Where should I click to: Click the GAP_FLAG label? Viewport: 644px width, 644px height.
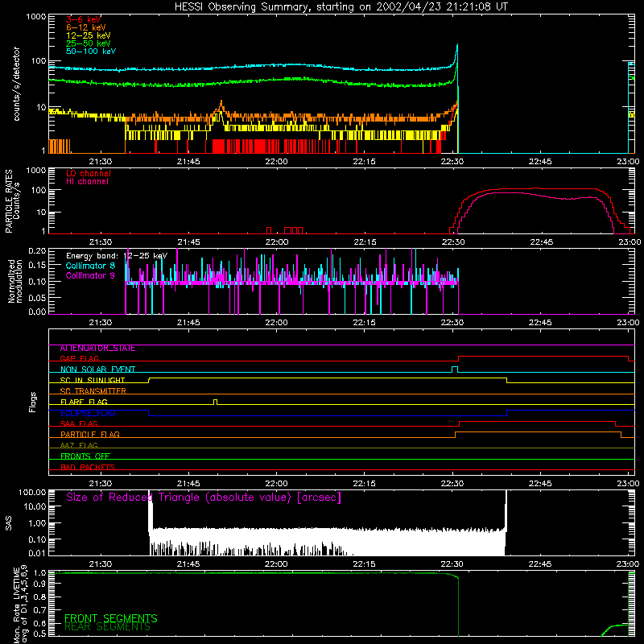point(79,358)
